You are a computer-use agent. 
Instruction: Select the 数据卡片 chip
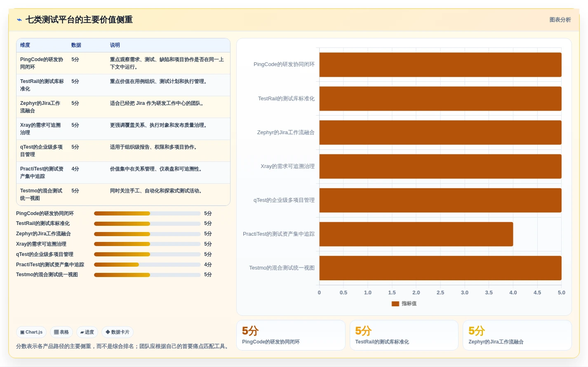point(118,332)
